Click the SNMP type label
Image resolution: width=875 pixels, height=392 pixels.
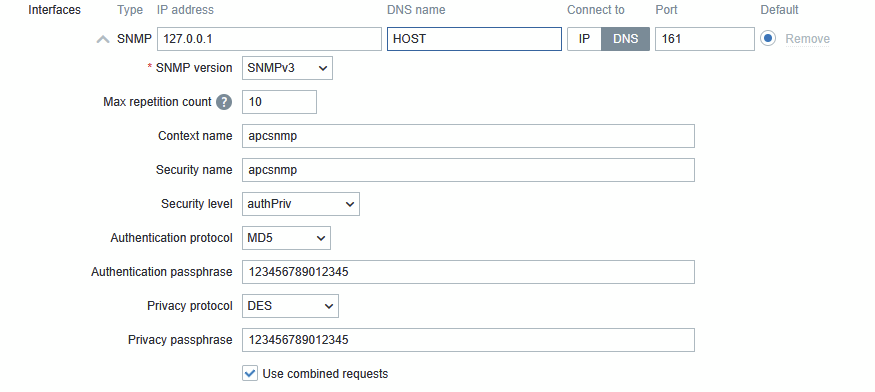134,39
